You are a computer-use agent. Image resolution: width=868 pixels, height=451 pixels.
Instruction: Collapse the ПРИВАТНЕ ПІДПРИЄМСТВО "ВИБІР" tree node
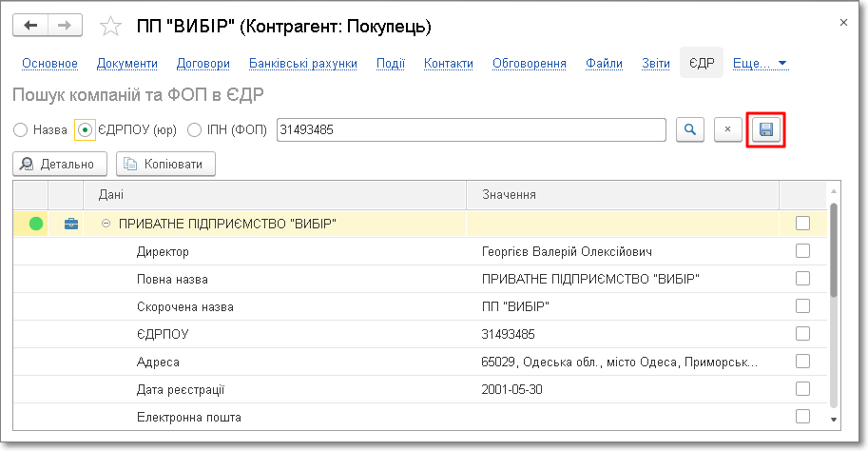[x=106, y=224]
